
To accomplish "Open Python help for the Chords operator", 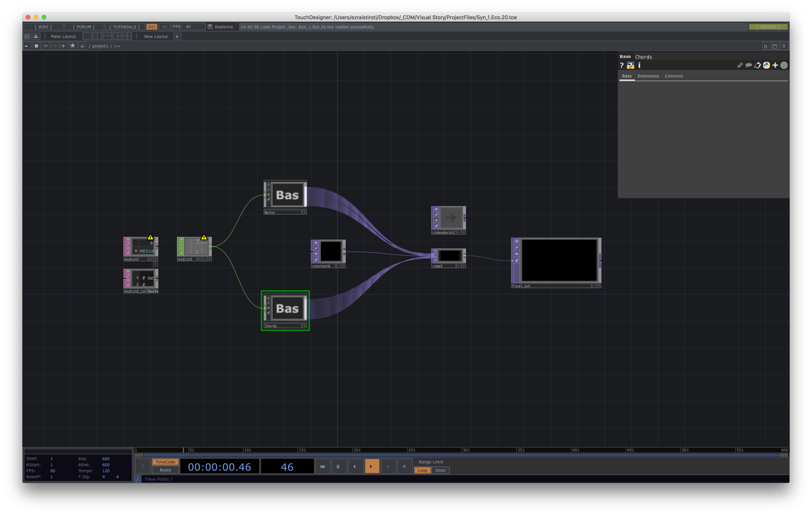I will pyautogui.click(x=630, y=65).
